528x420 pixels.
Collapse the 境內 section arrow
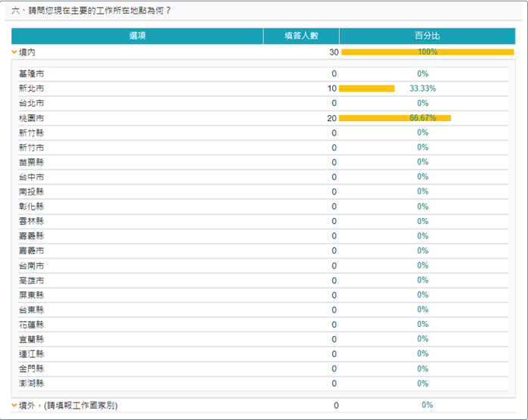click(14, 52)
